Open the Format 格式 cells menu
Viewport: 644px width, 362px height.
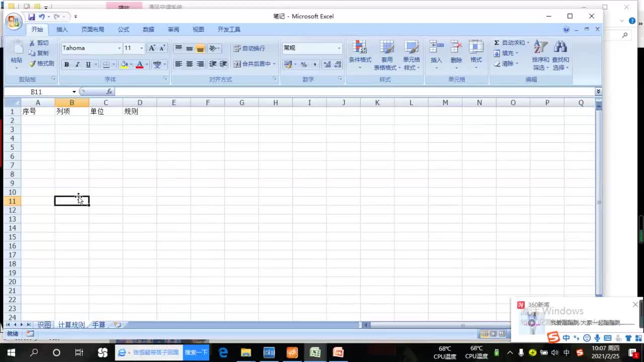(476, 55)
